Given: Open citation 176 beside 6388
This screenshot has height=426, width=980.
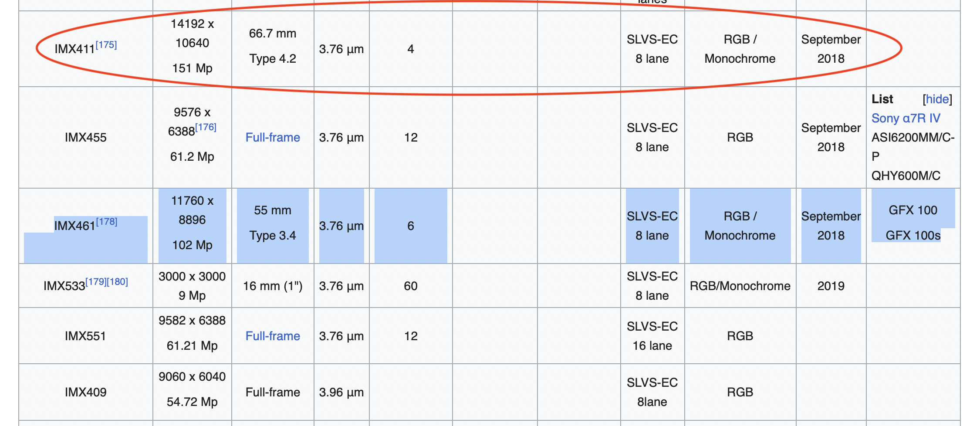Looking at the screenshot, I should (206, 127).
